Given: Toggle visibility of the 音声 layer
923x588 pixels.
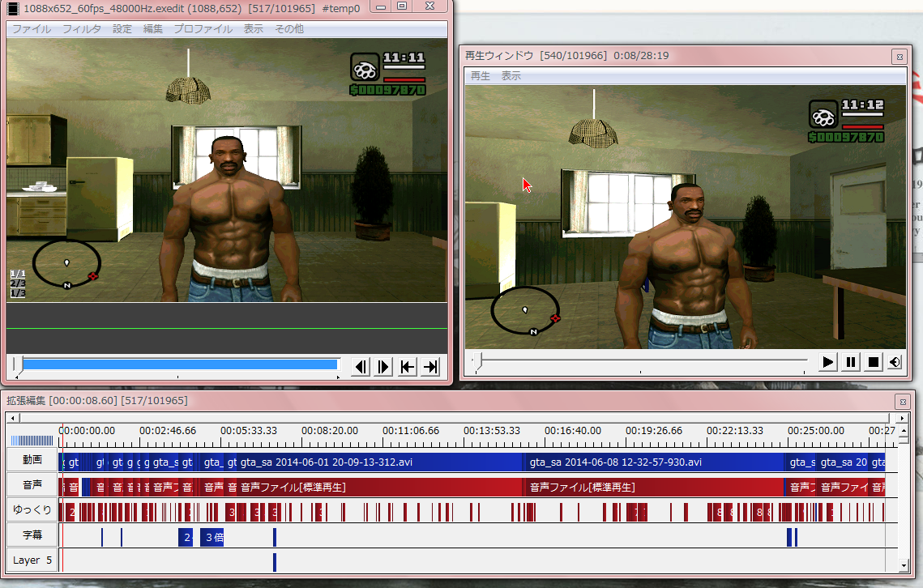Looking at the screenshot, I should pos(32,485).
